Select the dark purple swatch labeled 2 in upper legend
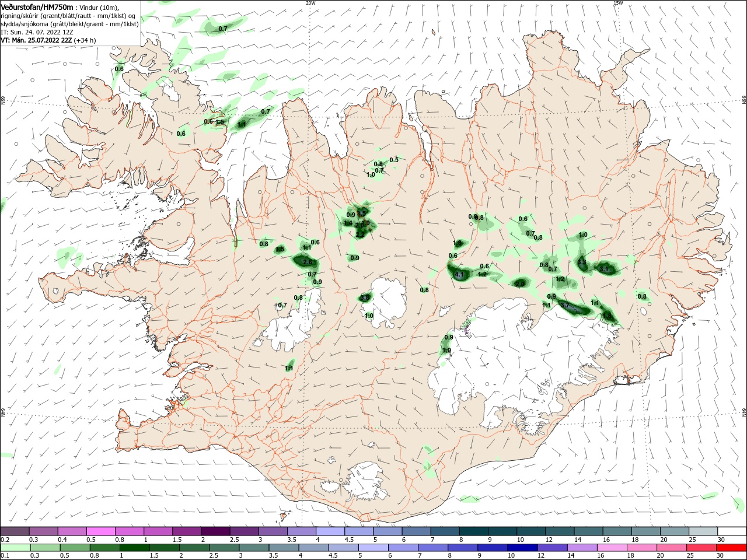 coord(215,531)
